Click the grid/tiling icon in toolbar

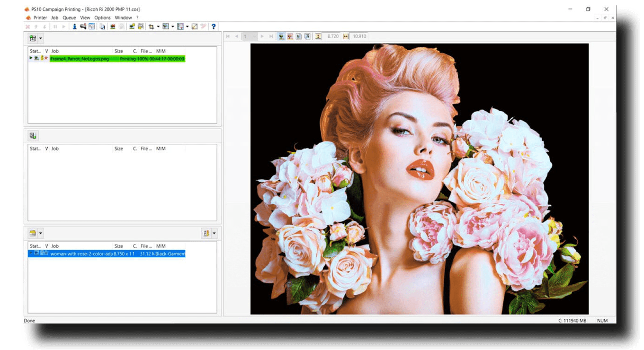coord(180,27)
